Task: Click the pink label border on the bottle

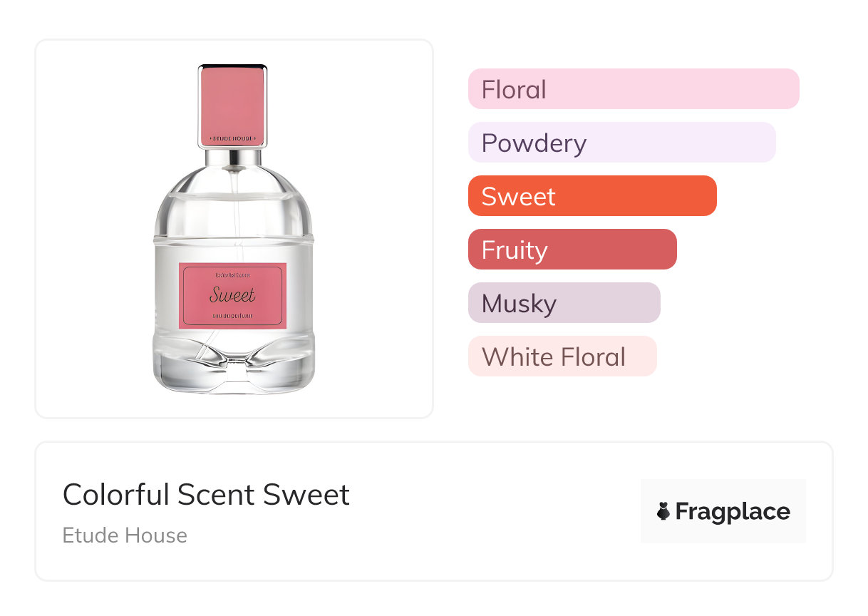Action: pos(184,296)
